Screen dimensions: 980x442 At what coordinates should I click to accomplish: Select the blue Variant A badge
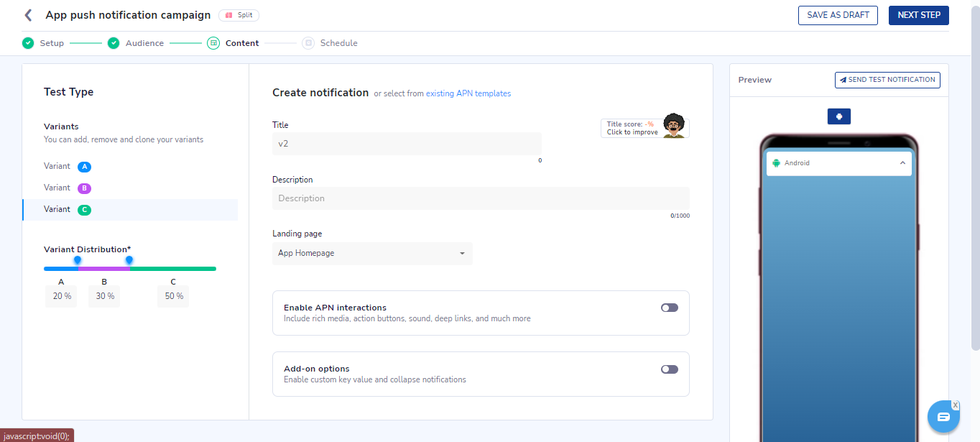[85, 167]
